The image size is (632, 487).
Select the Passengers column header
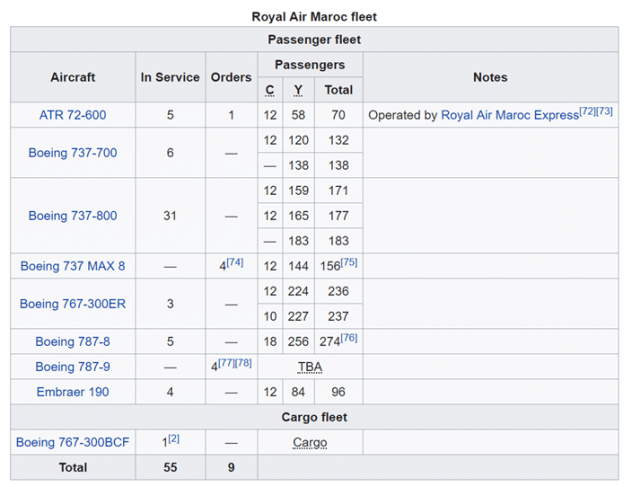coord(310,65)
